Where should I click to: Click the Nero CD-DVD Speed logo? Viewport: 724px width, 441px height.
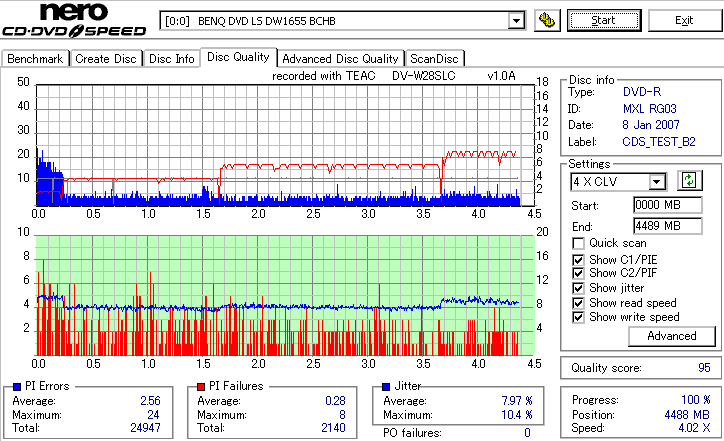(74, 20)
